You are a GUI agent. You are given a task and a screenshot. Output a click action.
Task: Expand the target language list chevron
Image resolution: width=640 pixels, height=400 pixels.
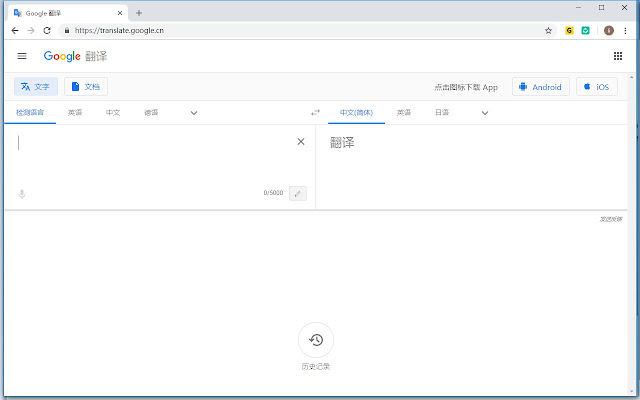coord(485,113)
